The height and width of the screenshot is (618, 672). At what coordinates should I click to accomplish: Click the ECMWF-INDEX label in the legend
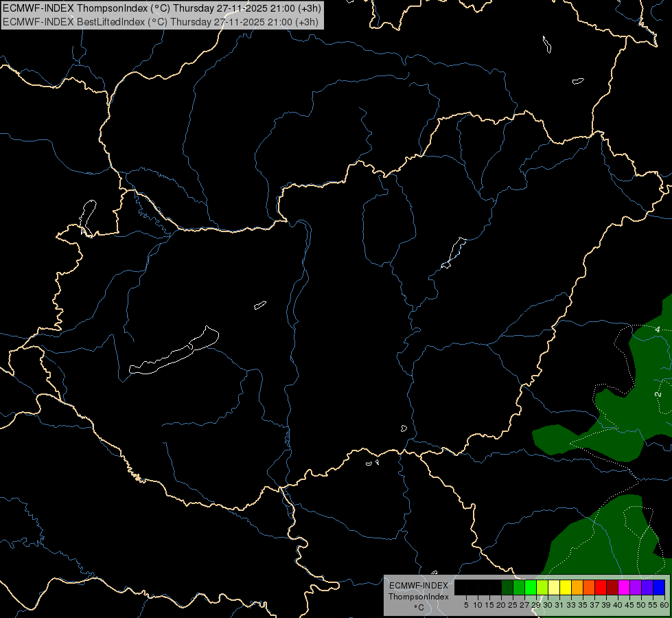[x=419, y=586]
